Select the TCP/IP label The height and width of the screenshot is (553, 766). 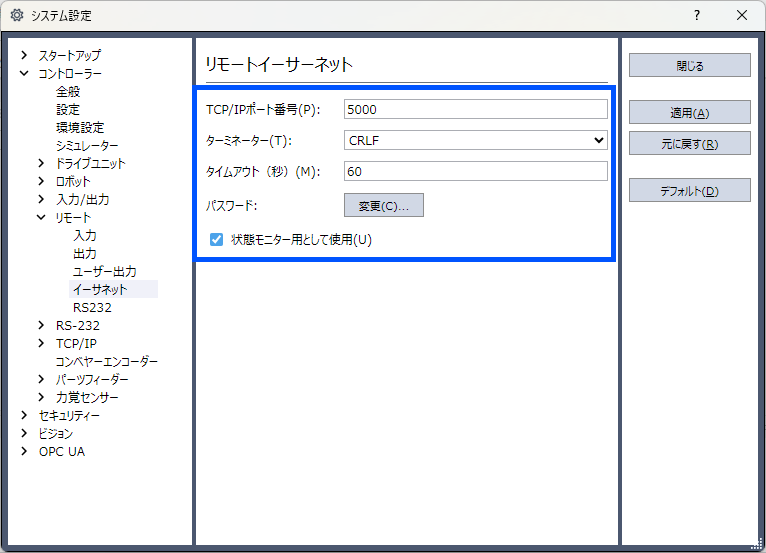(76, 343)
